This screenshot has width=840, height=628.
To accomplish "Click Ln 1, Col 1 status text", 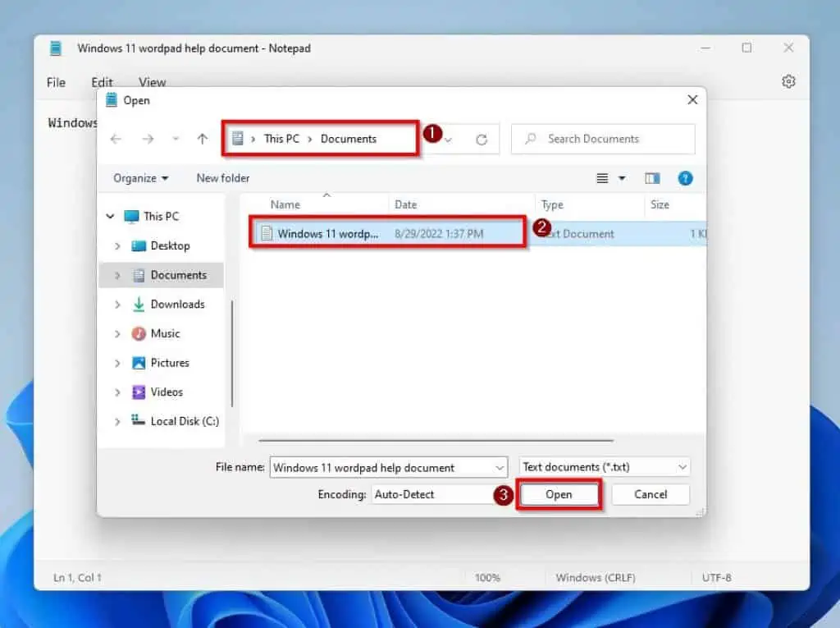I will coord(77,578).
